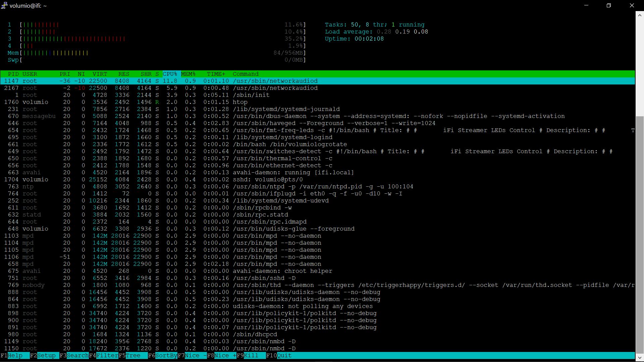Click the scrollbar up arrow
The height and width of the screenshot is (362, 644).
(640, 15)
